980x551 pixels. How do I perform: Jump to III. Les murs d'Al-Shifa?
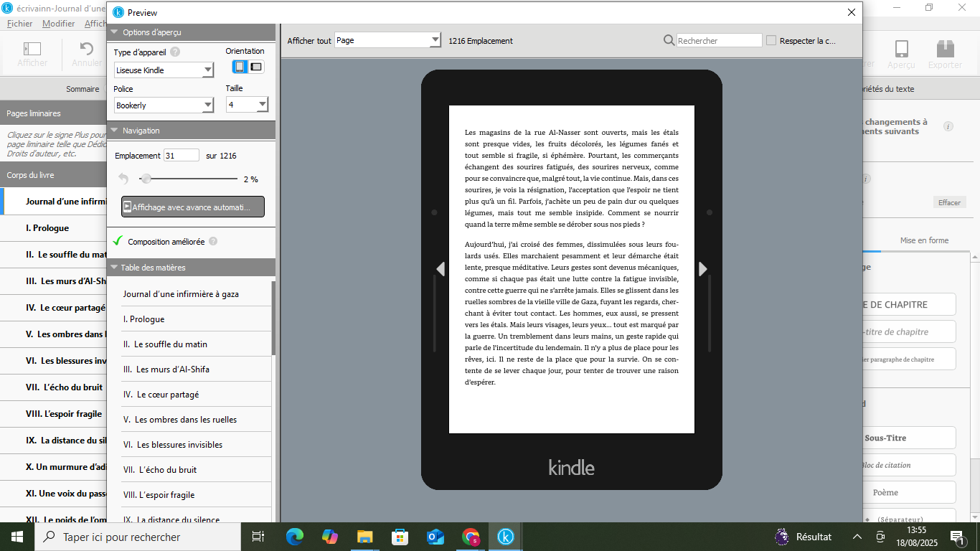(x=166, y=369)
